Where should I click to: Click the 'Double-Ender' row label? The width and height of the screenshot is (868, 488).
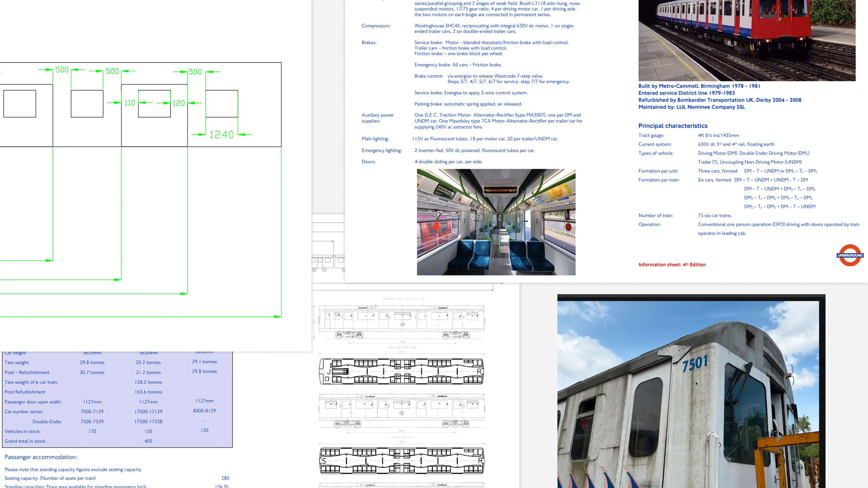pos(47,422)
